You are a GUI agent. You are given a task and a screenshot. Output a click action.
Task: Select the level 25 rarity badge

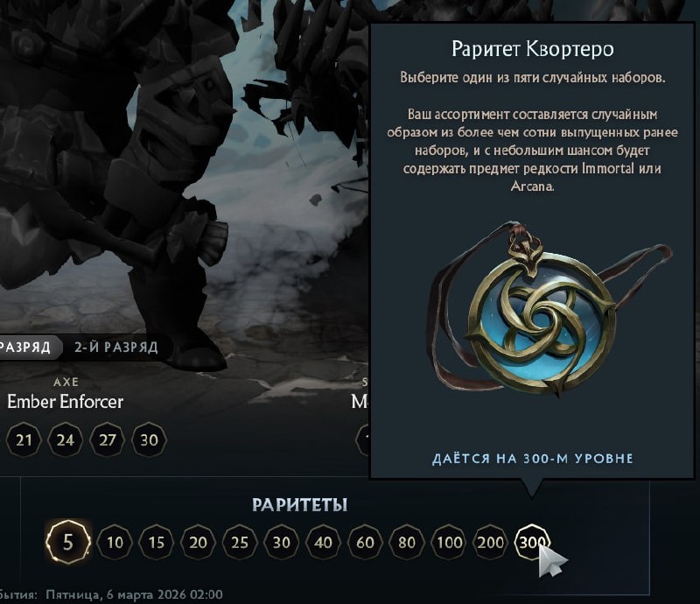pos(240,543)
